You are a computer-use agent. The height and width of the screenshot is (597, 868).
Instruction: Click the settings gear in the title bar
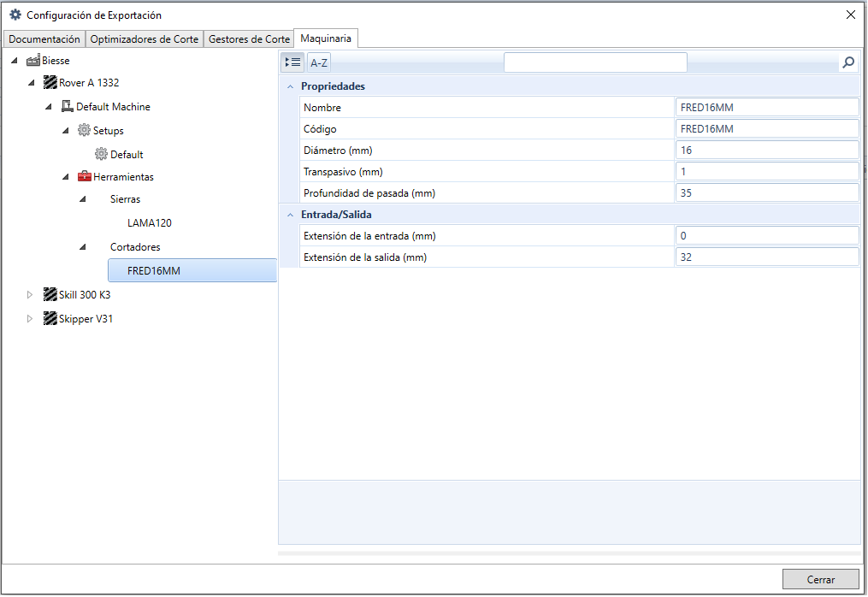(15, 15)
